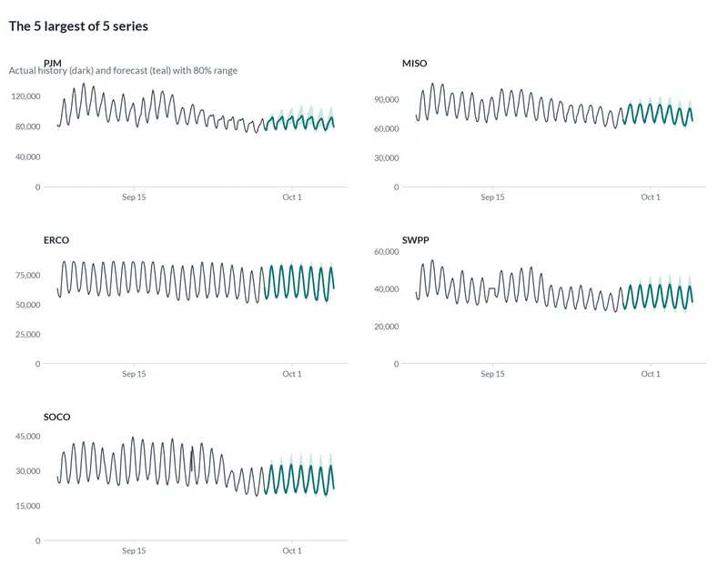The width and height of the screenshot is (728, 575).
Task: Click the Sep 15 tick label under ERCO chart
Action: point(134,374)
